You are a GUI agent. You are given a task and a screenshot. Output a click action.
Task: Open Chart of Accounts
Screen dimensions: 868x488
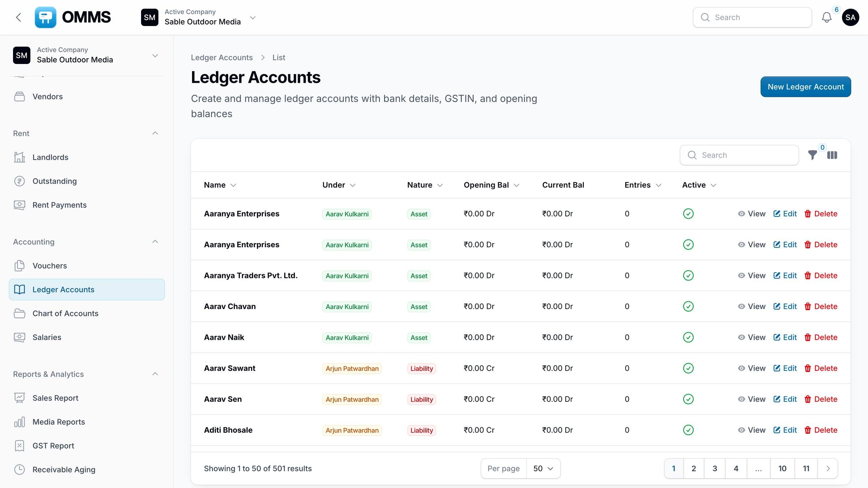(x=87, y=313)
